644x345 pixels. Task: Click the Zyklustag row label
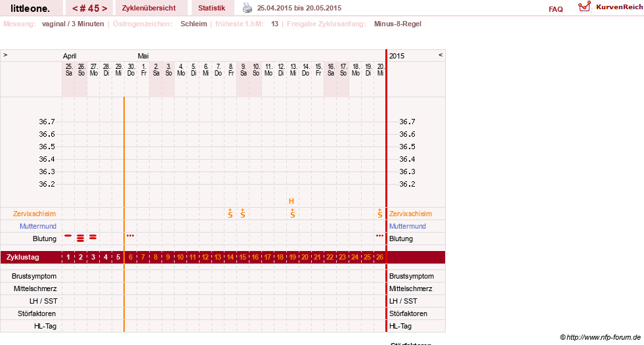click(x=23, y=258)
